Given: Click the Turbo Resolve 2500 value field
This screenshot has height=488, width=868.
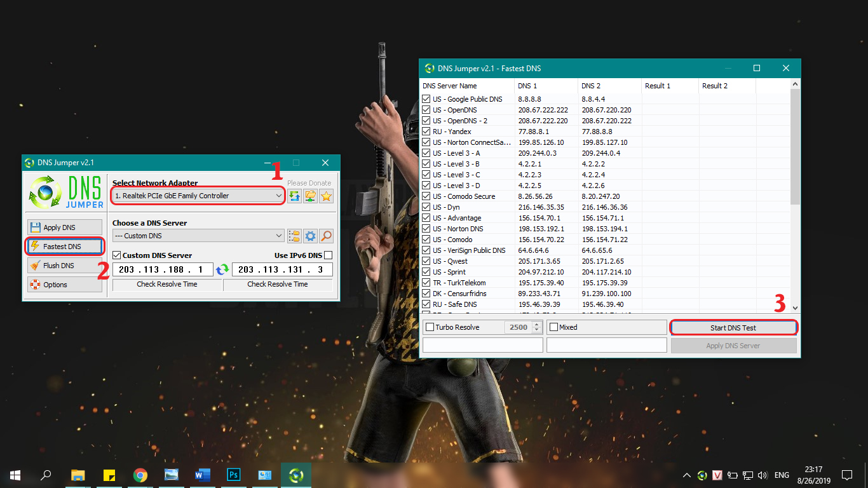Looking at the screenshot, I should point(518,327).
